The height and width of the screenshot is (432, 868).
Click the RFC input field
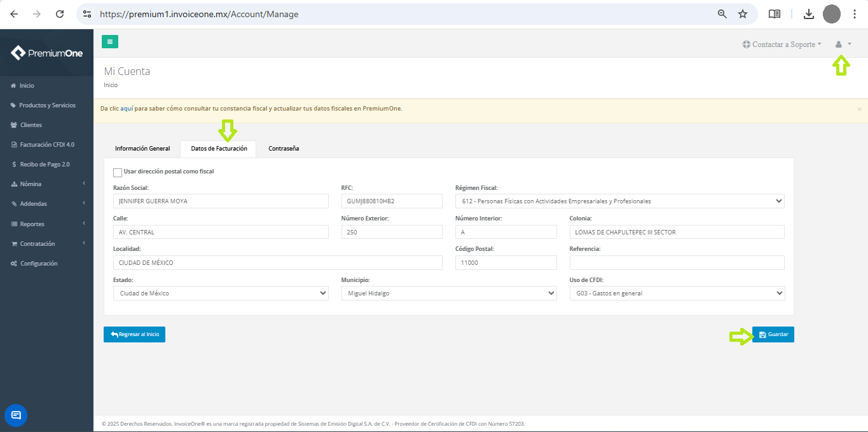[x=391, y=201]
